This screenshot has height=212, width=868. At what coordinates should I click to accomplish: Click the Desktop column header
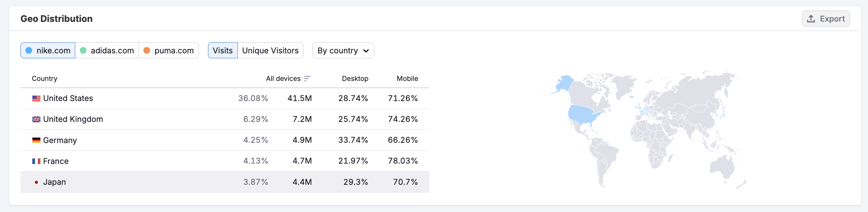click(x=355, y=78)
